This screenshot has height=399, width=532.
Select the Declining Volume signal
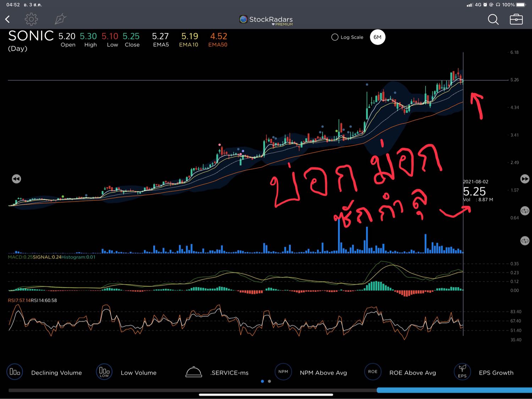(56, 373)
